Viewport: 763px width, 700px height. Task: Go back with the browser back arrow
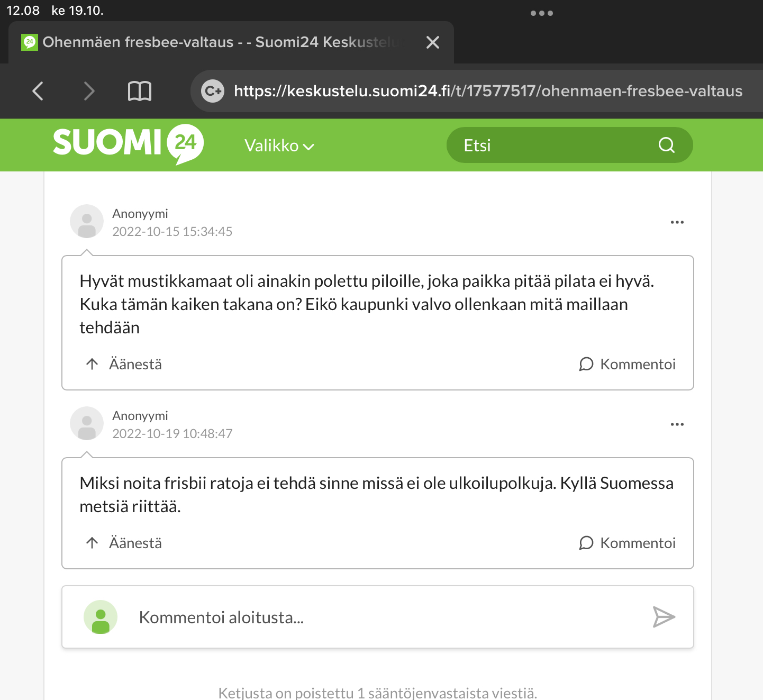click(38, 91)
